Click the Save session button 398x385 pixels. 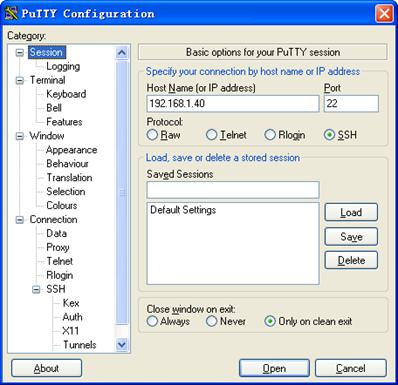pos(351,237)
